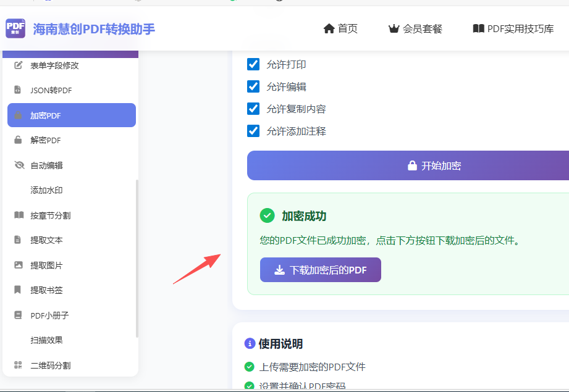Go to 首页 in the navigation
The height and width of the screenshot is (392, 569).
point(348,28)
